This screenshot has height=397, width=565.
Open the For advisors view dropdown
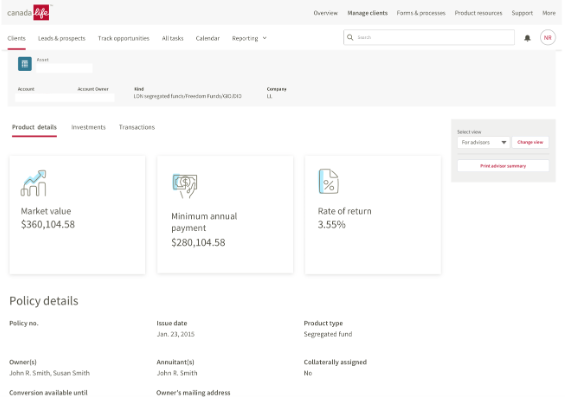pos(483,142)
